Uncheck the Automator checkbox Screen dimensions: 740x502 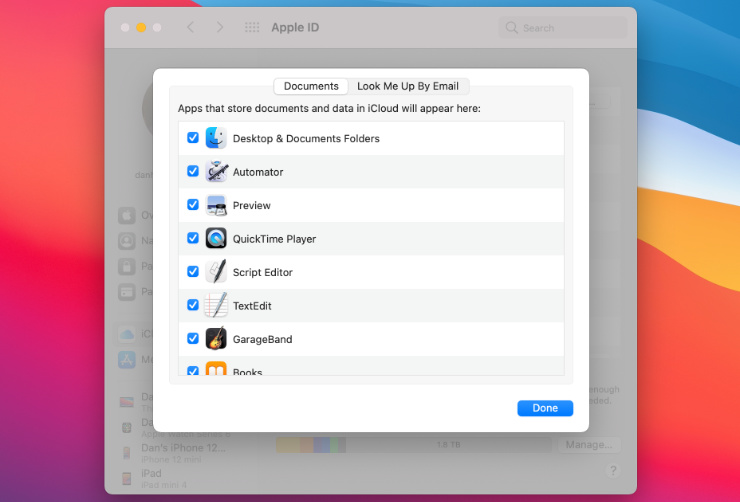pos(193,171)
